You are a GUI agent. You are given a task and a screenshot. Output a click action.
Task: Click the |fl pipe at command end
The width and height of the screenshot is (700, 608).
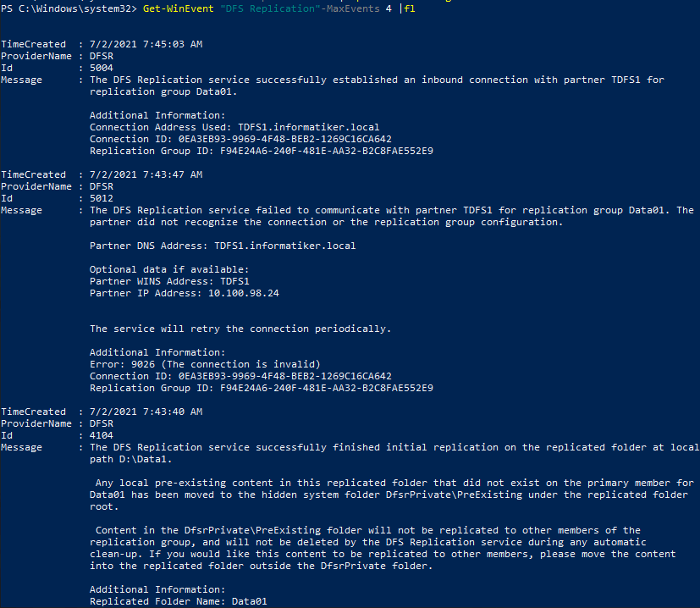pos(406,8)
